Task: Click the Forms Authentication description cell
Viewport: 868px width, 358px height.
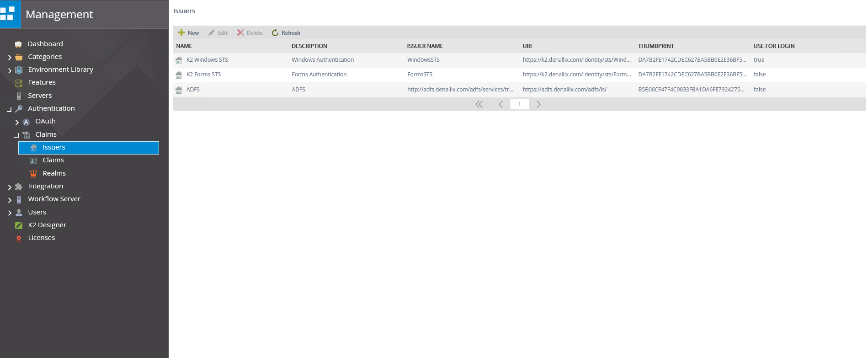Action: 319,75
